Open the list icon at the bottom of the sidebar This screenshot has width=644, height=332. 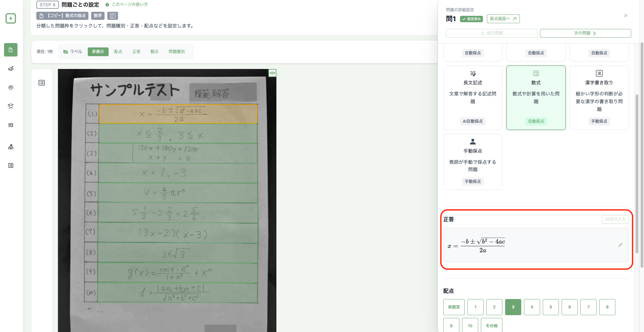[x=11, y=165]
